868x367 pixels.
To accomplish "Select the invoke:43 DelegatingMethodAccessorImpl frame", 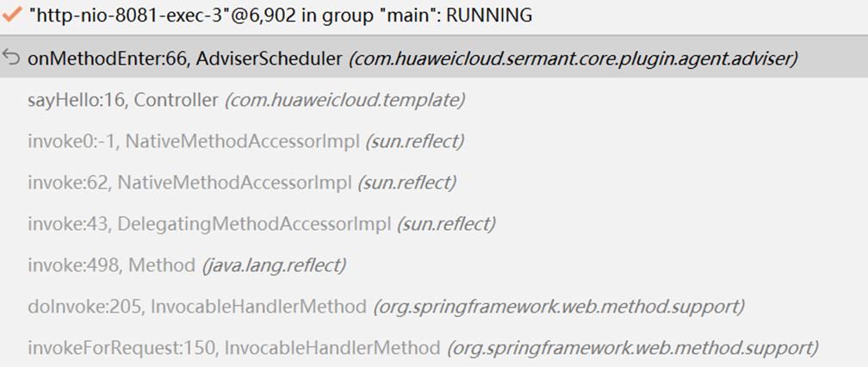I will tap(210, 224).
